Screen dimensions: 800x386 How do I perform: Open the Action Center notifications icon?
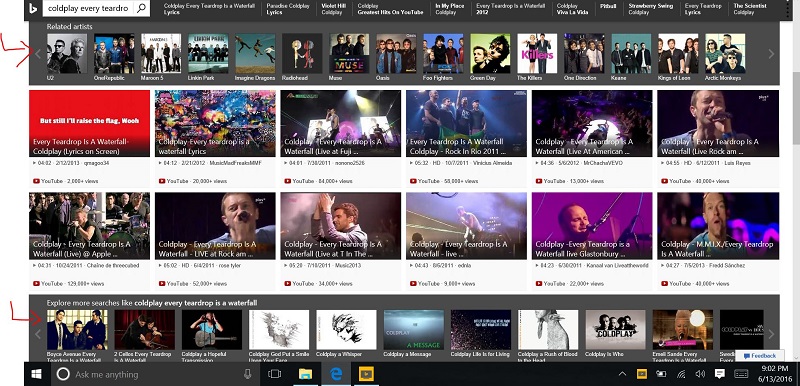click(x=719, y=374)
